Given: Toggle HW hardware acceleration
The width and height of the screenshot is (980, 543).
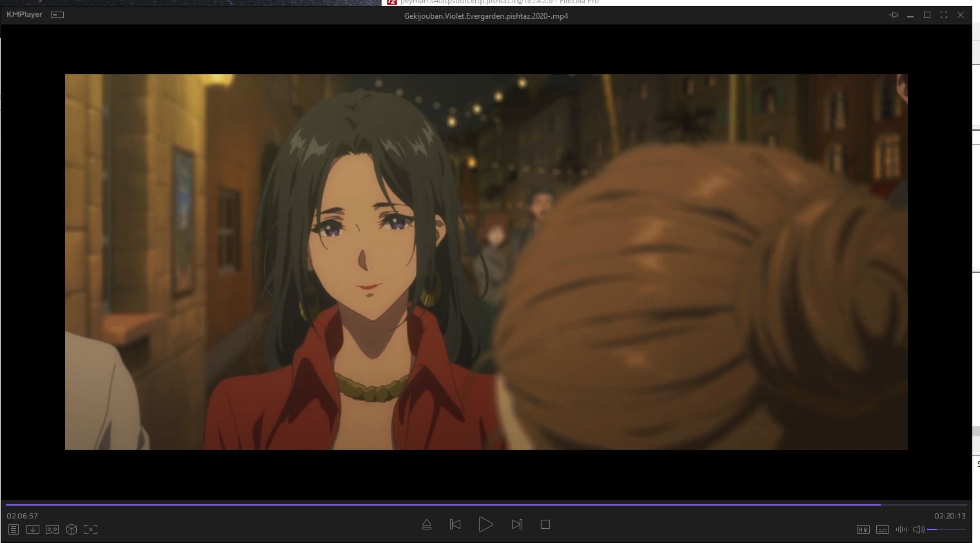Looking at the screenshot, I should [863, 529].
